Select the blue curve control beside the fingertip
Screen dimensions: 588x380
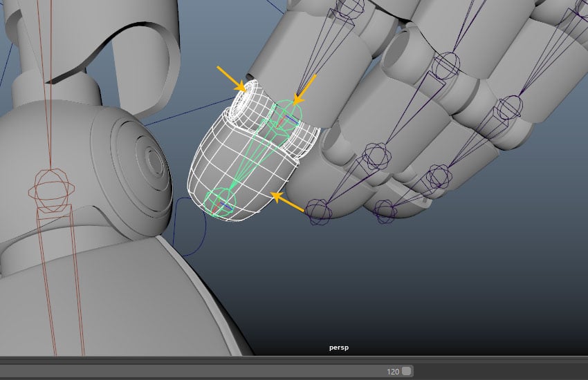click(x=190, y=227)
